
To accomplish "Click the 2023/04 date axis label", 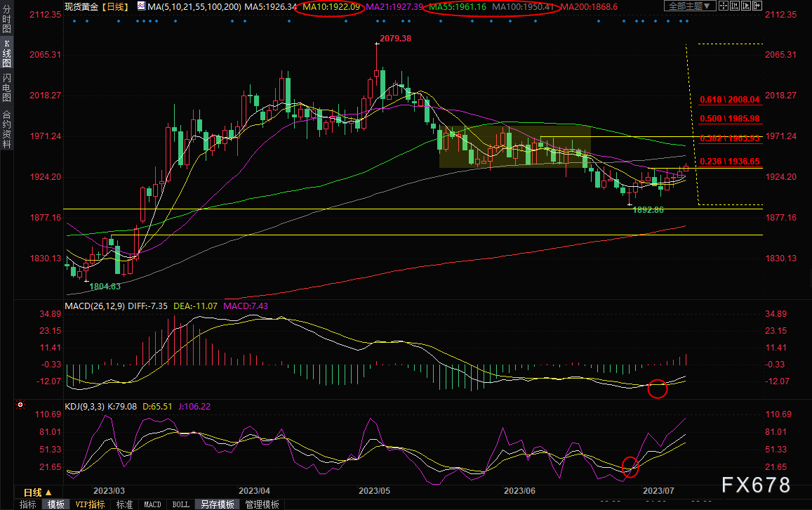I will [x=254, y=490].
